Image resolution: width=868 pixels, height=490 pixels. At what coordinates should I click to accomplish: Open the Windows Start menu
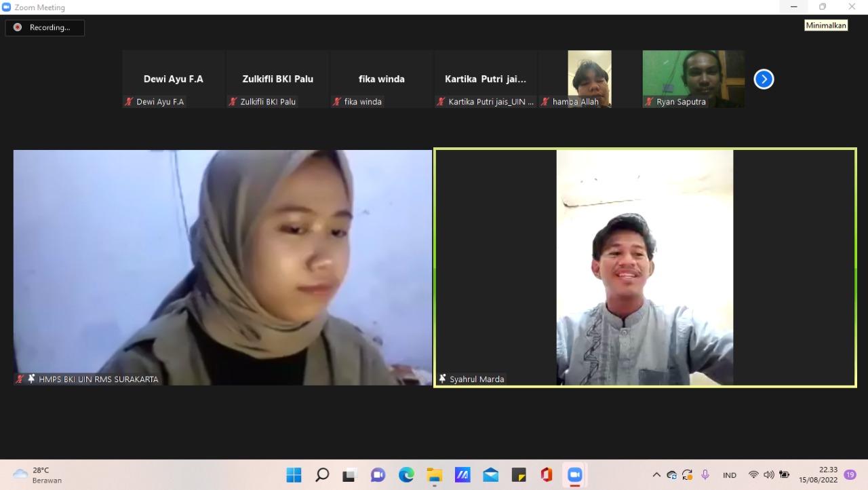point(294,475)
